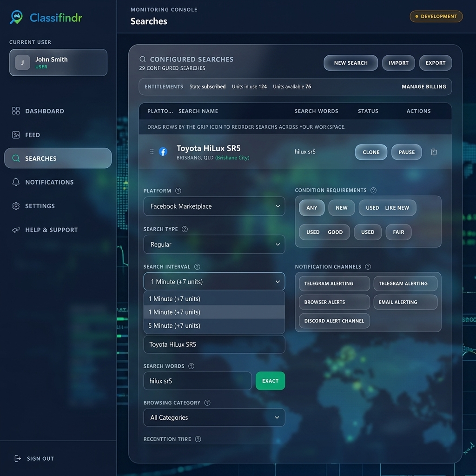Image resolution: width=476 pixels, height=476 pixels.
Task: Open the Platform help question icon
Action: point(178,191)
